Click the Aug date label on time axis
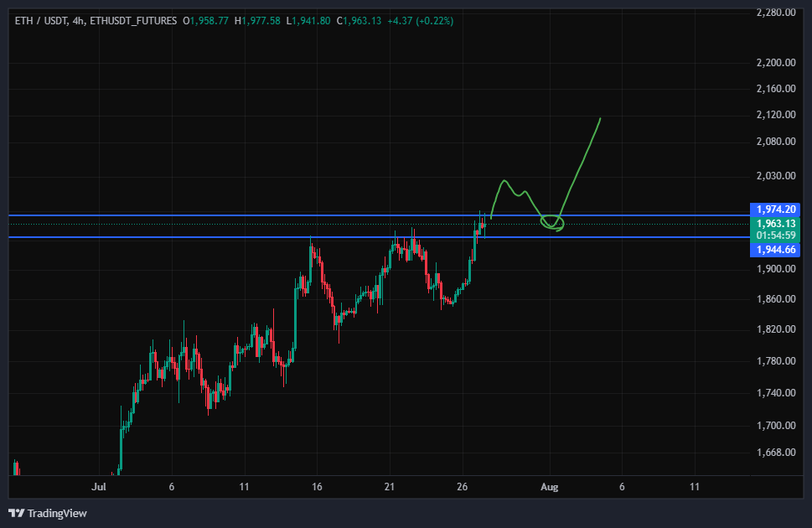The height and width of the screenshot is (528, 812). pos(550,487)
